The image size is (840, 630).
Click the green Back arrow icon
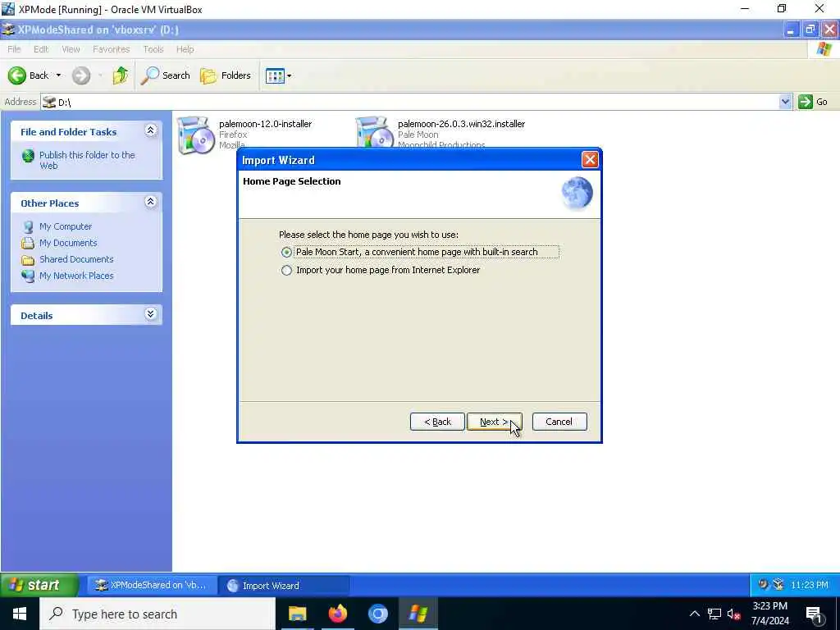[x=17, y=75]
